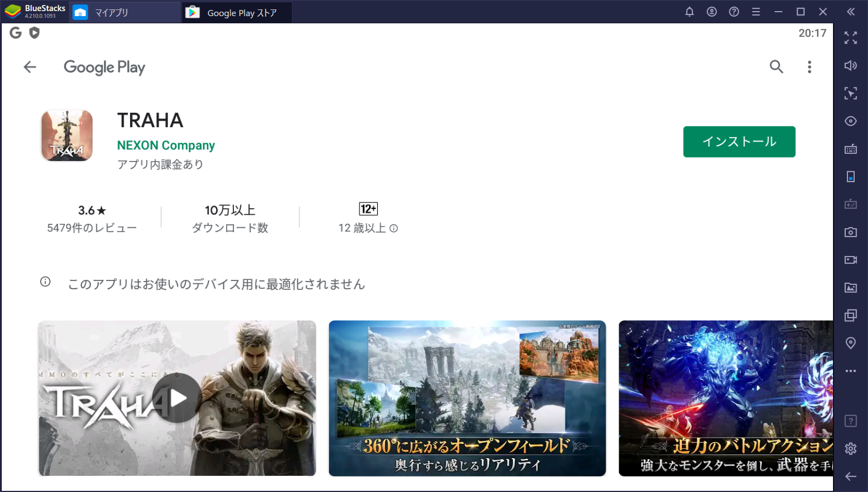Click the 12+ content rating badge
Viewport: 868px width, 492px height.
click(x=368, y=209)
